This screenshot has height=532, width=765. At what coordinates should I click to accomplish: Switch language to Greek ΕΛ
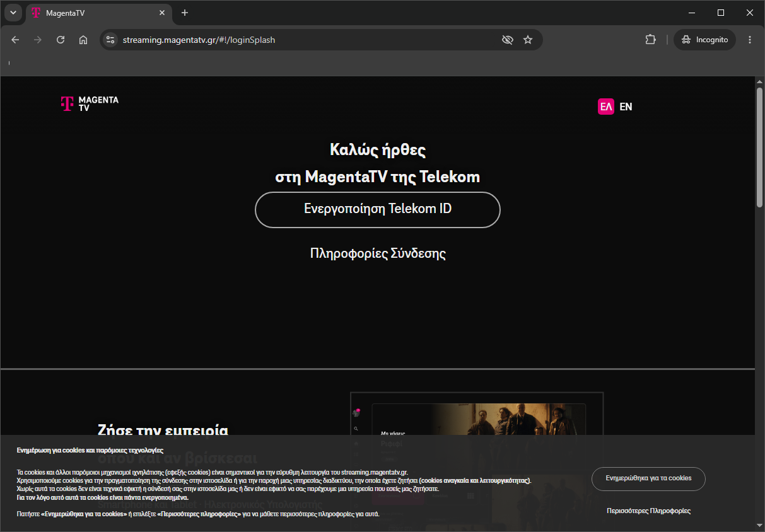606,107
